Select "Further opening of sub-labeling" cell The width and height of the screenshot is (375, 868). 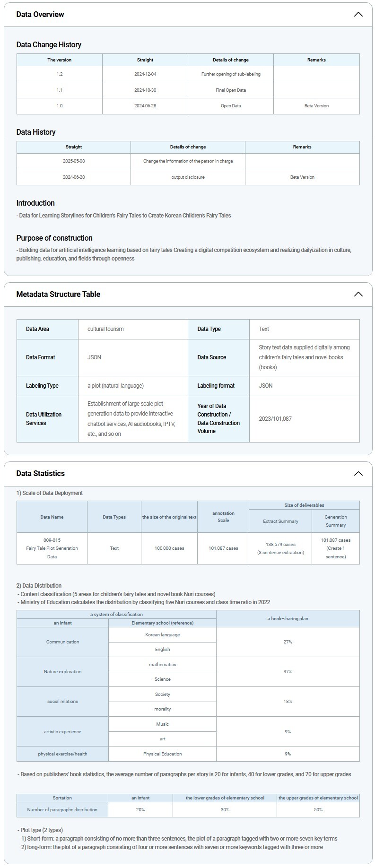(231, 74)
